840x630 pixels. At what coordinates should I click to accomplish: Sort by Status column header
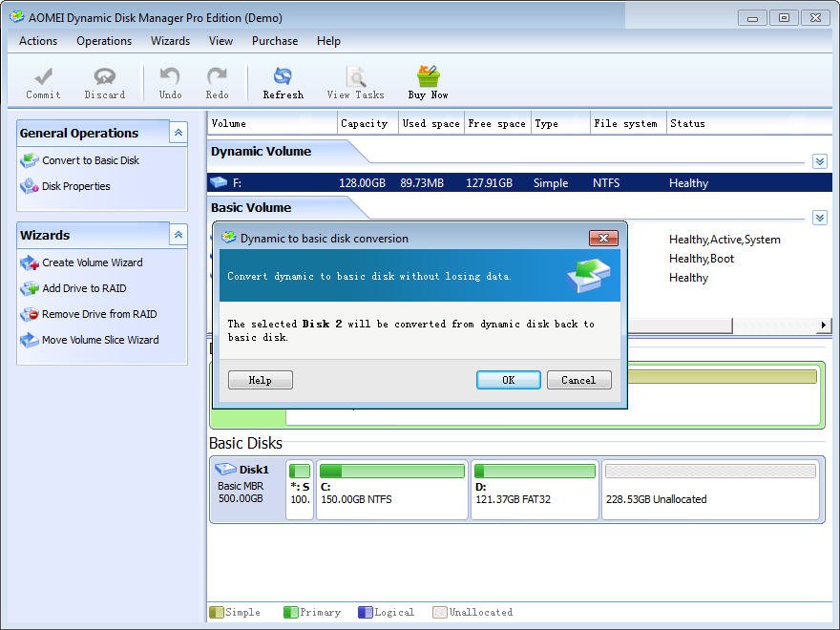749,123
